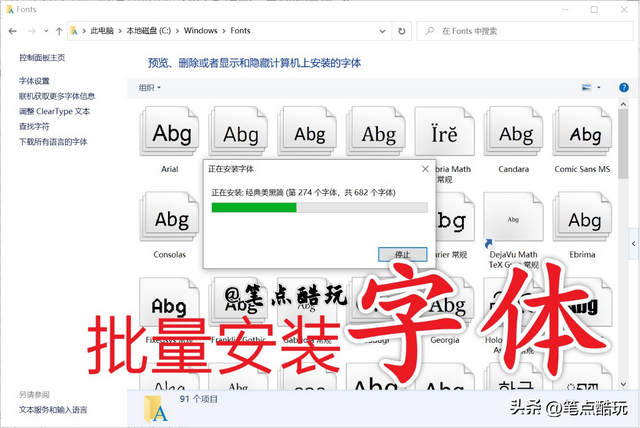
Task: Close the 正在安装字体 dialog
Action: (425, 169)
